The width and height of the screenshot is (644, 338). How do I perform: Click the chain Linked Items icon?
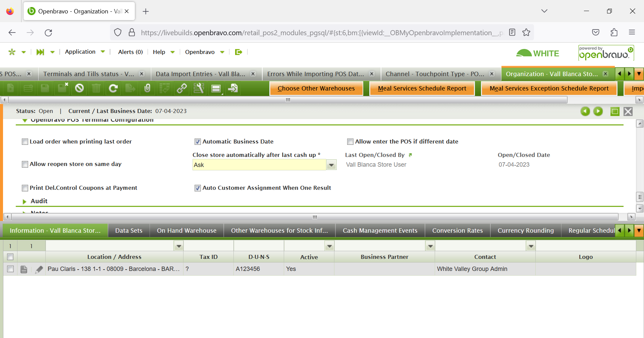pyautogui.click(x=182, y=88)
